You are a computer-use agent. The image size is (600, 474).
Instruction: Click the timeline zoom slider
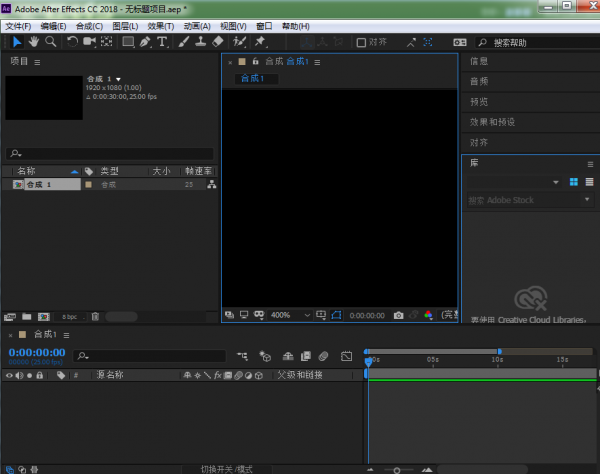pos(397,468)
